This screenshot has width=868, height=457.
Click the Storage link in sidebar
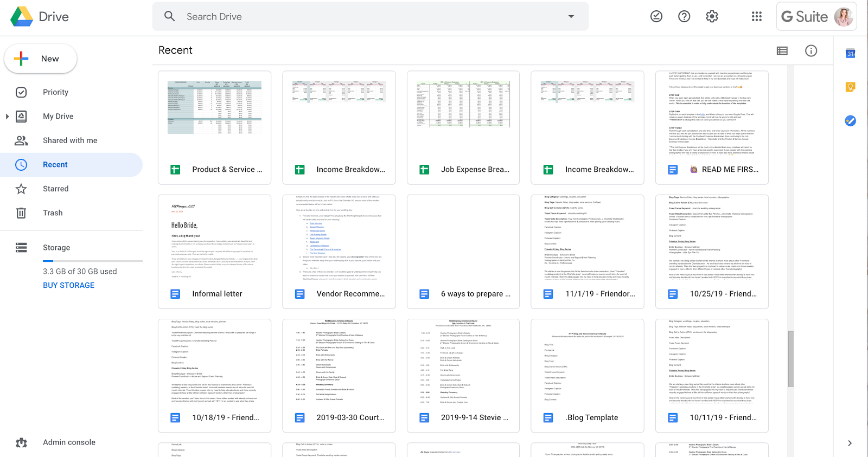pyautogui.click(x=56, y=248)
